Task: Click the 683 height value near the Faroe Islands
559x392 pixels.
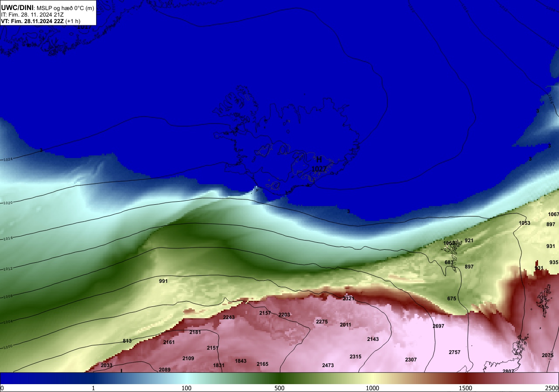Action: pos(449,262)
